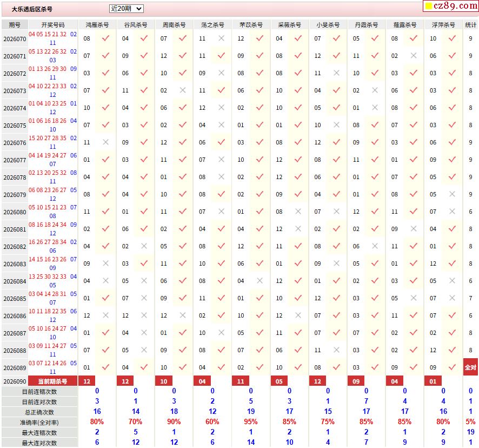Click the 荡之杀号 column header
Image resolution: width=479 pixels, height=448 pixels.
tap(212, 25)
